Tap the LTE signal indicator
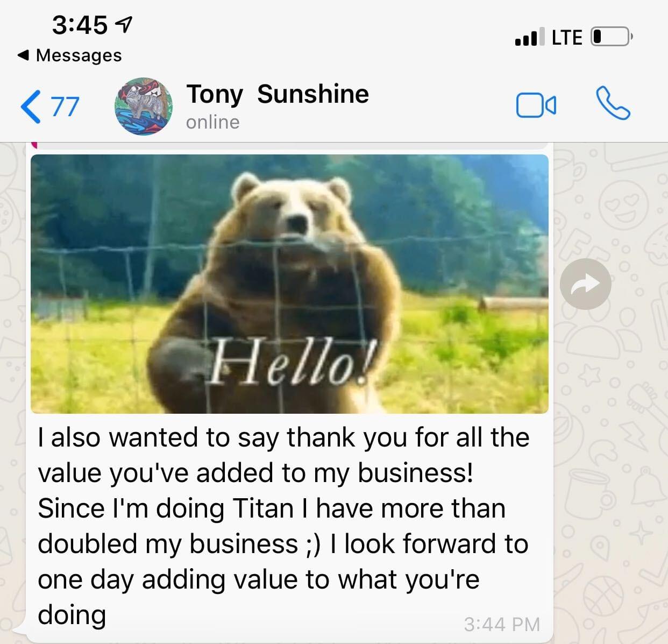The width and height of the screenshot is (668, 644). [567, 38]
